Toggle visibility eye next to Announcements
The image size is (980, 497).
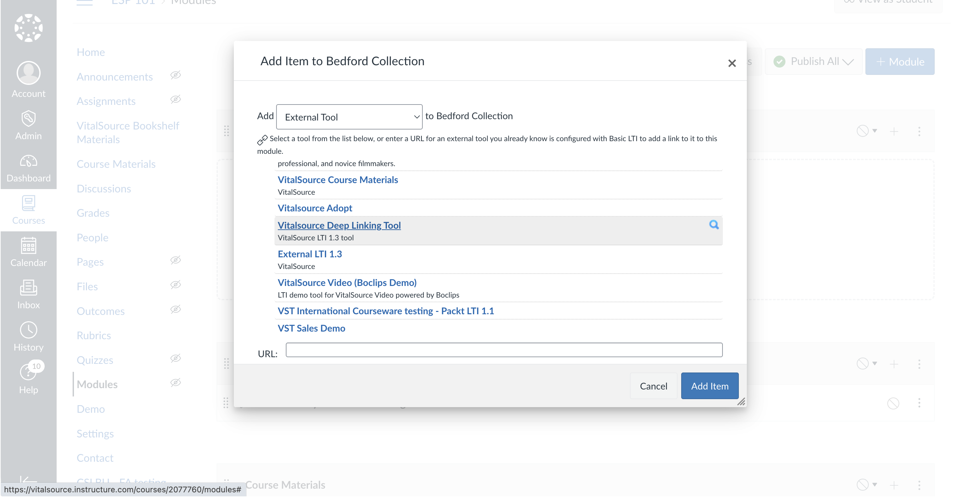[175, 75]
